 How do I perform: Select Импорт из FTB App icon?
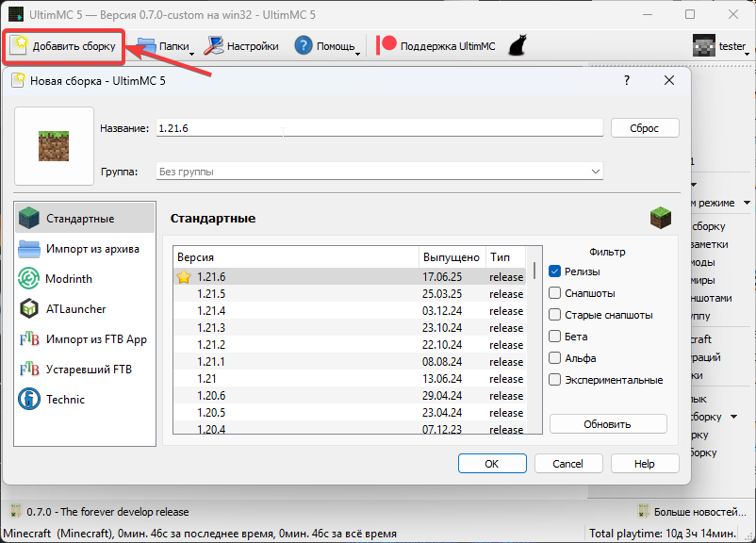point(29,339)
